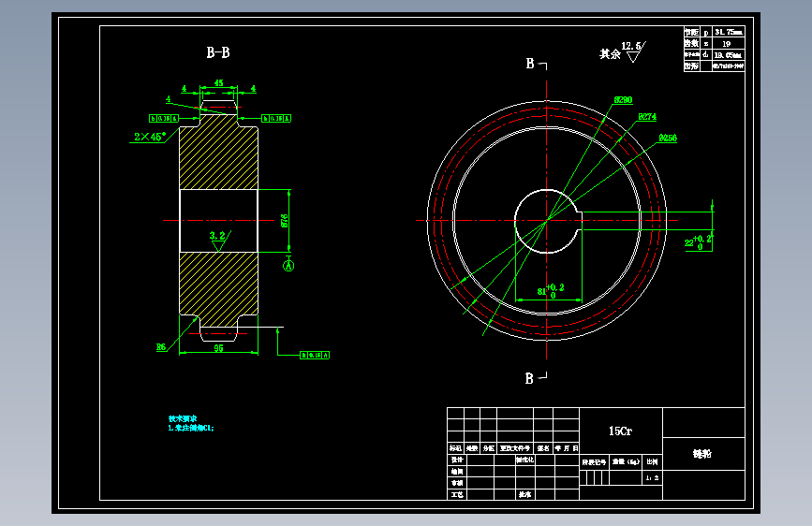Viewport: 812px width, 526px height.
Task: Click the 其余 12.5 roughness note
Action: [623, 51]
